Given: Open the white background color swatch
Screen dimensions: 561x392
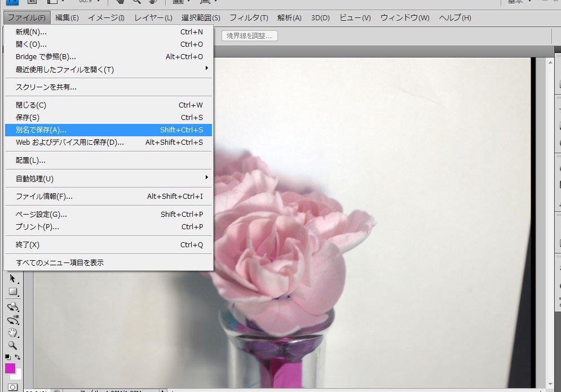Looking at the screenshot, I should click(x=19, y=375).
